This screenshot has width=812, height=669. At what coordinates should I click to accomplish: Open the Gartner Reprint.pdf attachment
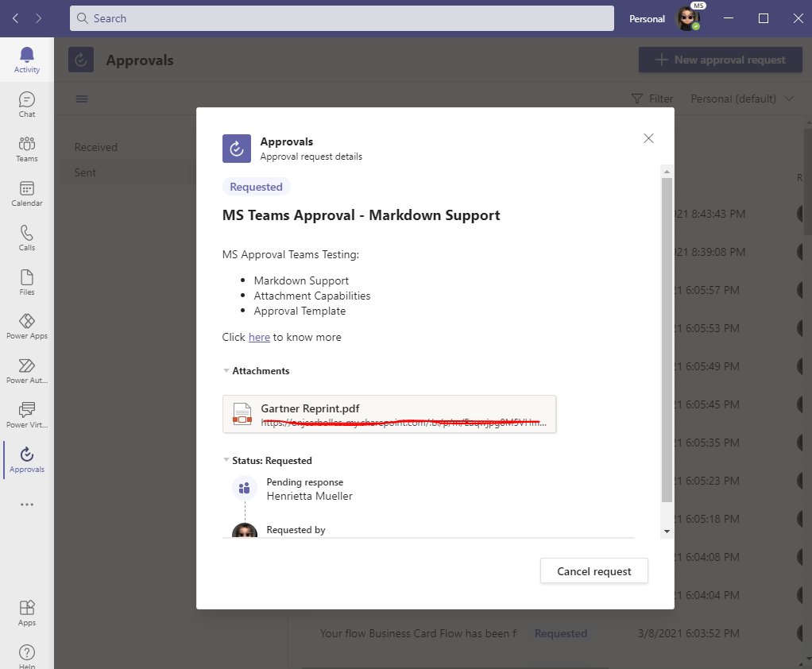click(x=389, y=414)
